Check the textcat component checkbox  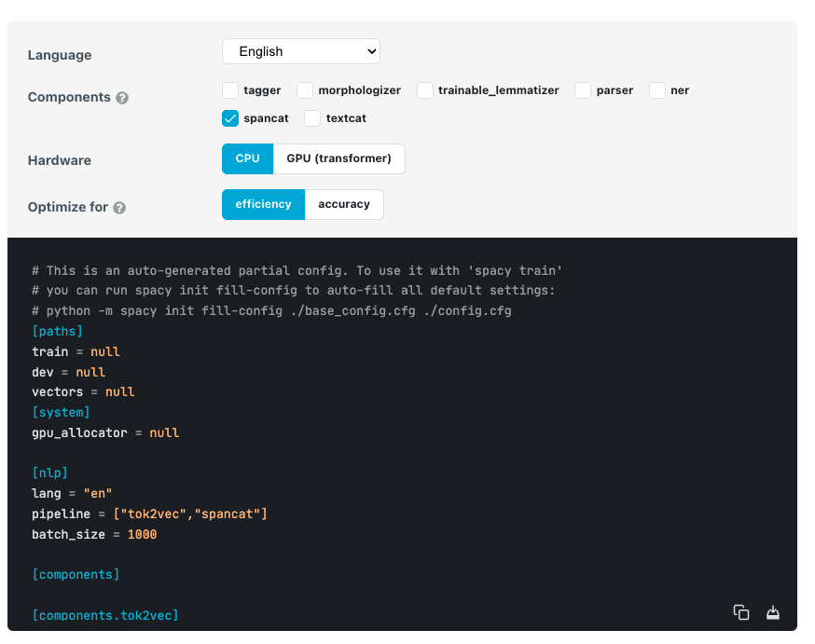point(312,118)
